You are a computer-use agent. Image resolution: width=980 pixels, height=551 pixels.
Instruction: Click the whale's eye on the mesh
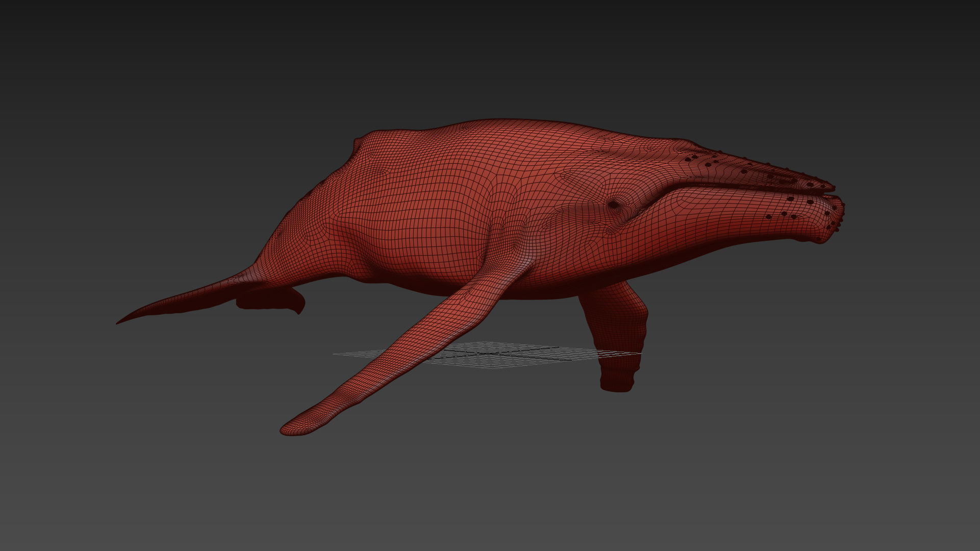click(614, 205)
